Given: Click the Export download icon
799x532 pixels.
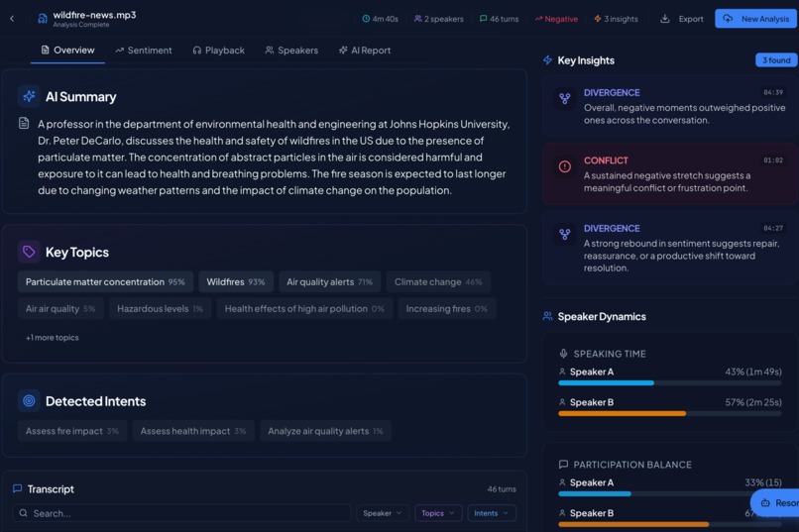Looking at the screenshot, I should pyautogui.click(x=664, y=19).
